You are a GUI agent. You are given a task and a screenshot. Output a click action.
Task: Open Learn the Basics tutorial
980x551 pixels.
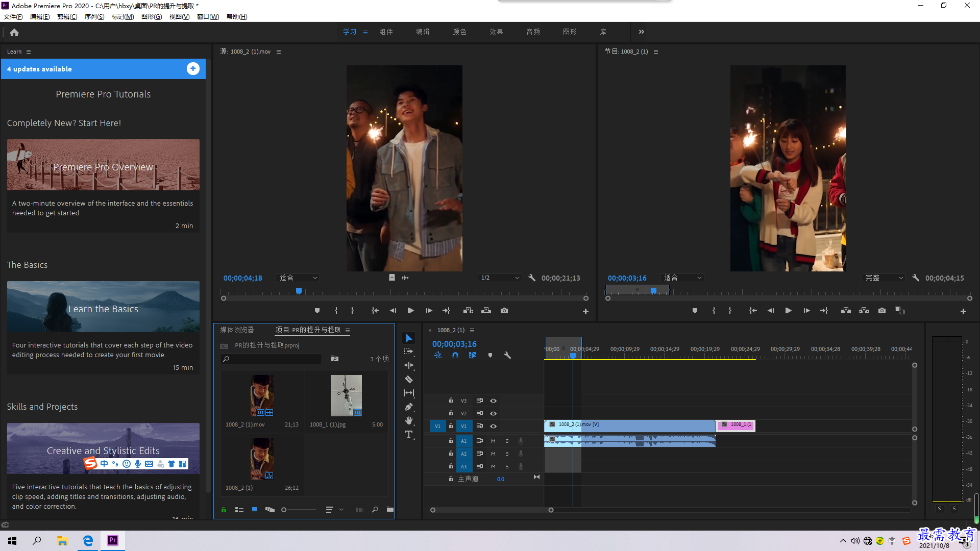coord(103,307)
